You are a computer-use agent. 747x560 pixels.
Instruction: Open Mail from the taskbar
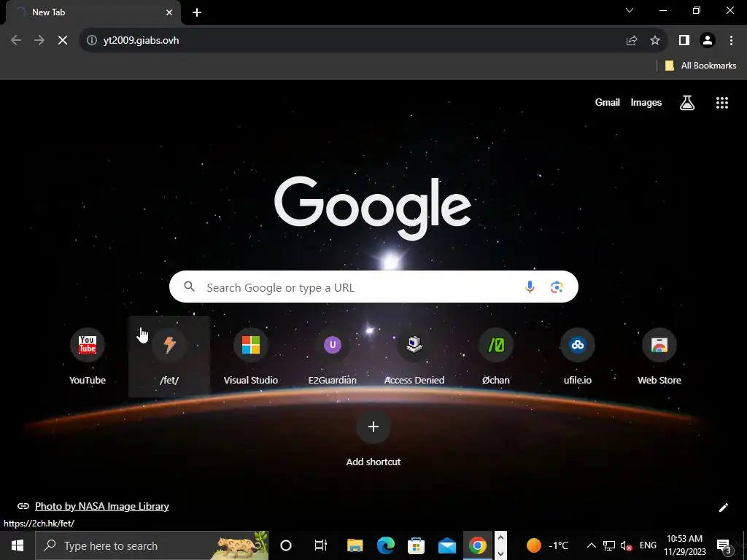click(x=447, y=545)
